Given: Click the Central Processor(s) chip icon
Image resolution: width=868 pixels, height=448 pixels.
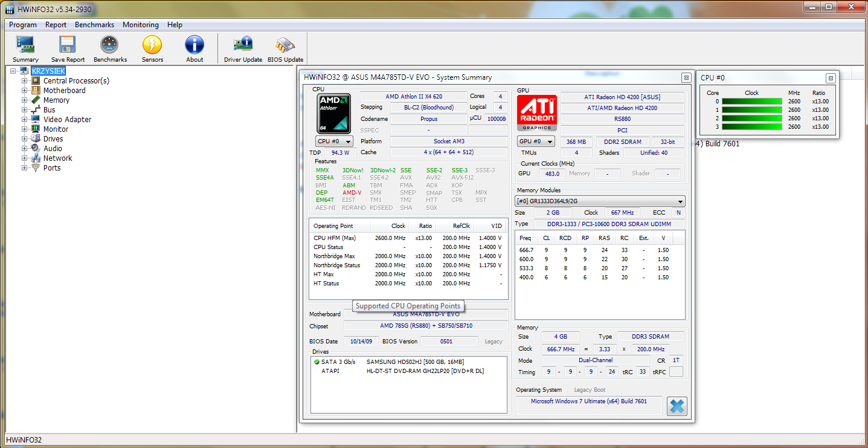Looking at the screenshot, I should pyautogui.click(x=36, y=80).
